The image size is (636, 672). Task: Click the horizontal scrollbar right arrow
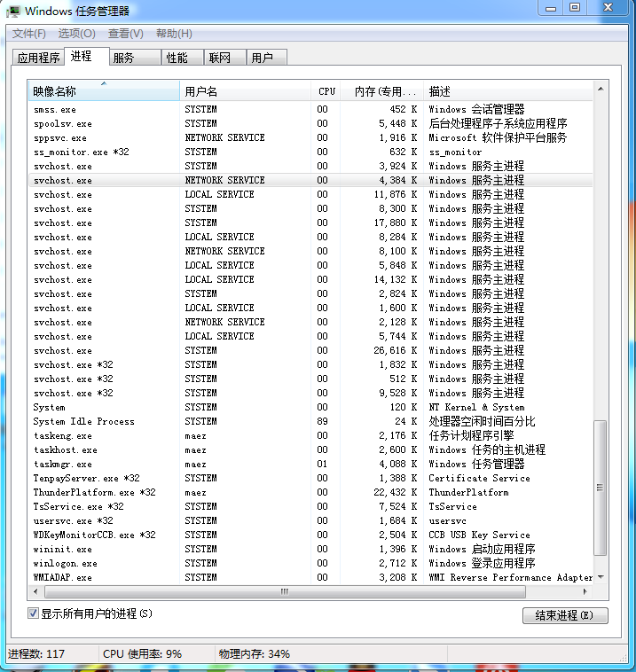(x=585, y=591)
